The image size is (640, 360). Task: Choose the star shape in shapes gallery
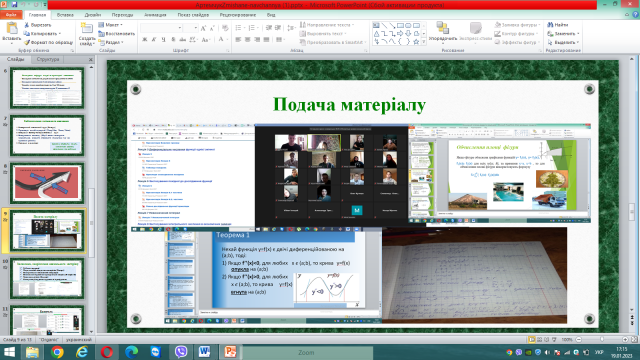click(416, 42)
